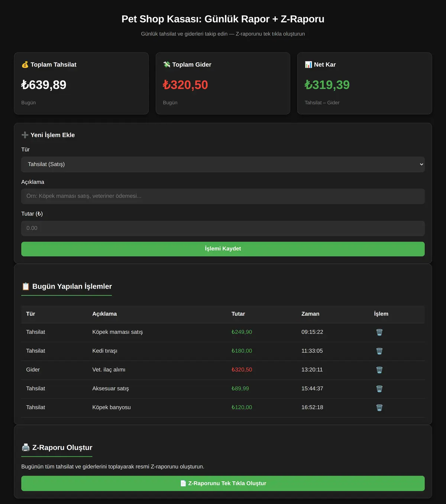446x504 pixels.
Task: Click the Tutar column header
Action: pos(238,314)
